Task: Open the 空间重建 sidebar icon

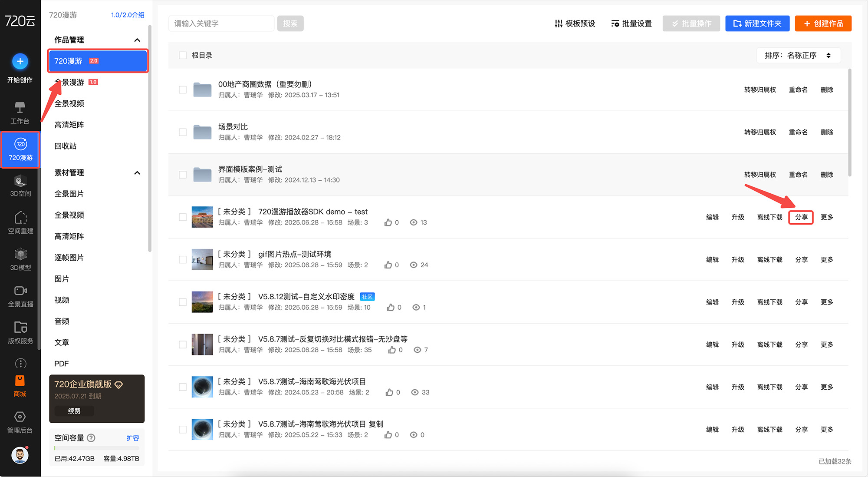Action: [20, 218]
